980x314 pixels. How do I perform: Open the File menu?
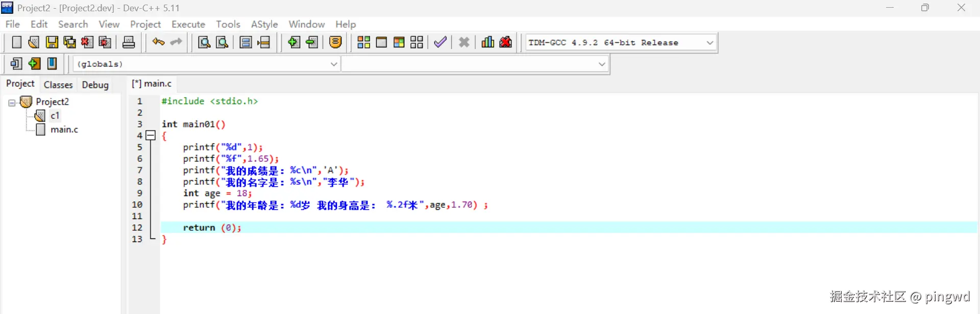12,24
